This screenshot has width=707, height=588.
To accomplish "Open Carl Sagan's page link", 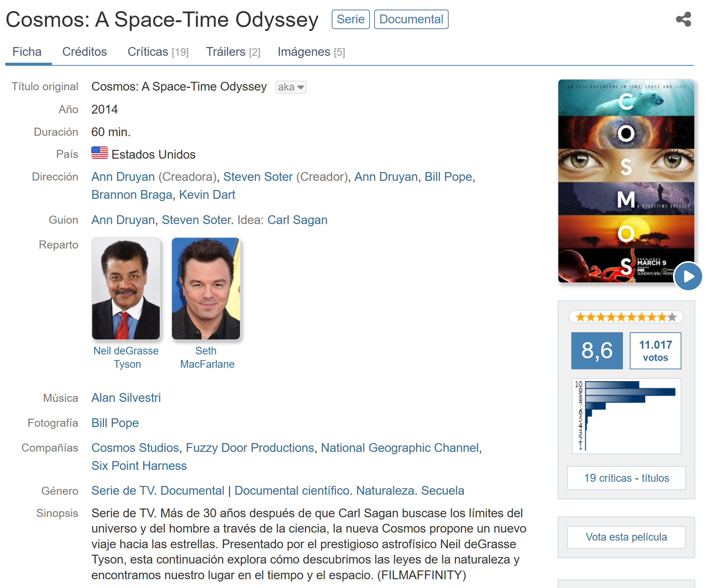I will [297, 220].
